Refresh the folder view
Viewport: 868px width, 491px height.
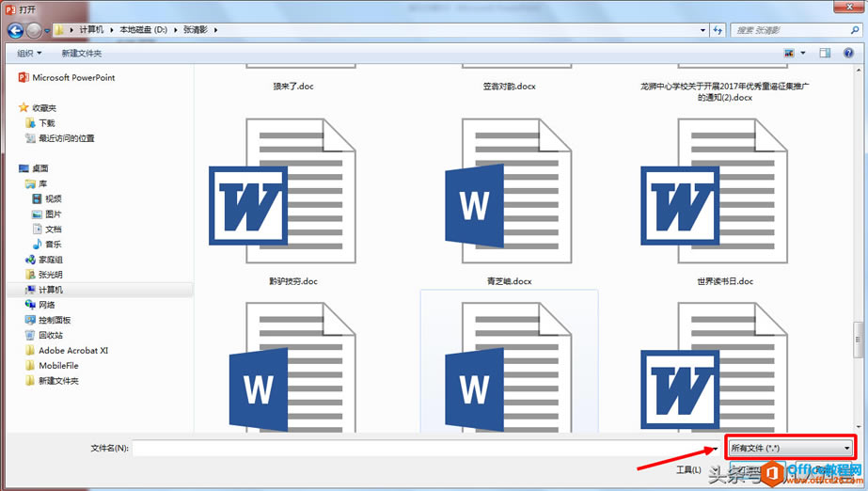pos(718,30)
